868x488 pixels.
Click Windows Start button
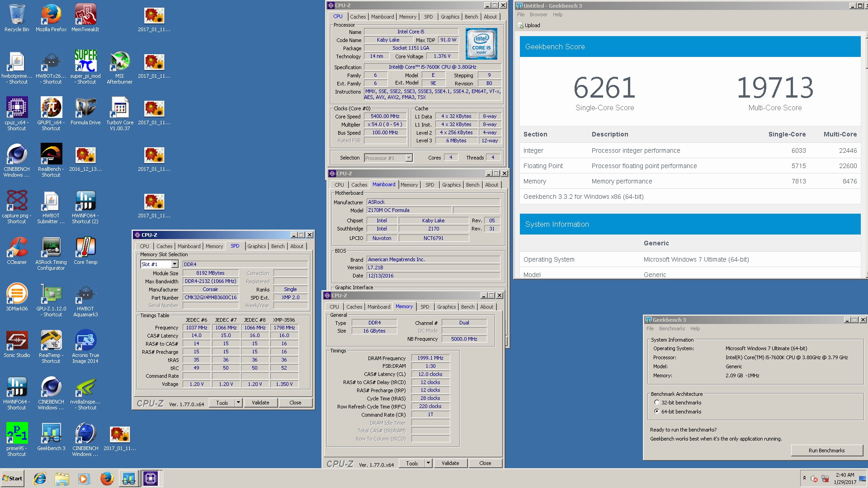click(x=12, y=479)
